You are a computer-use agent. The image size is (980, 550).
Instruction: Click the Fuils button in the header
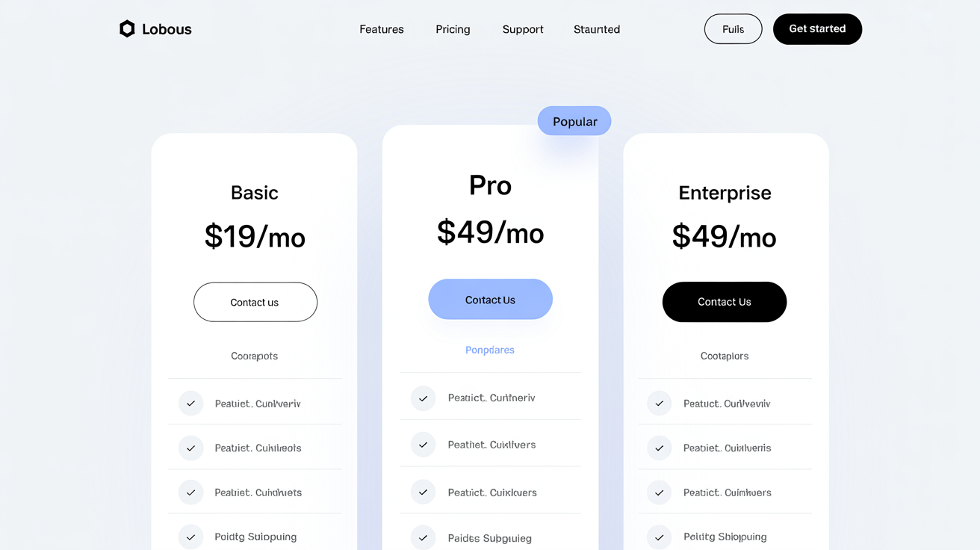coord(733,28)
